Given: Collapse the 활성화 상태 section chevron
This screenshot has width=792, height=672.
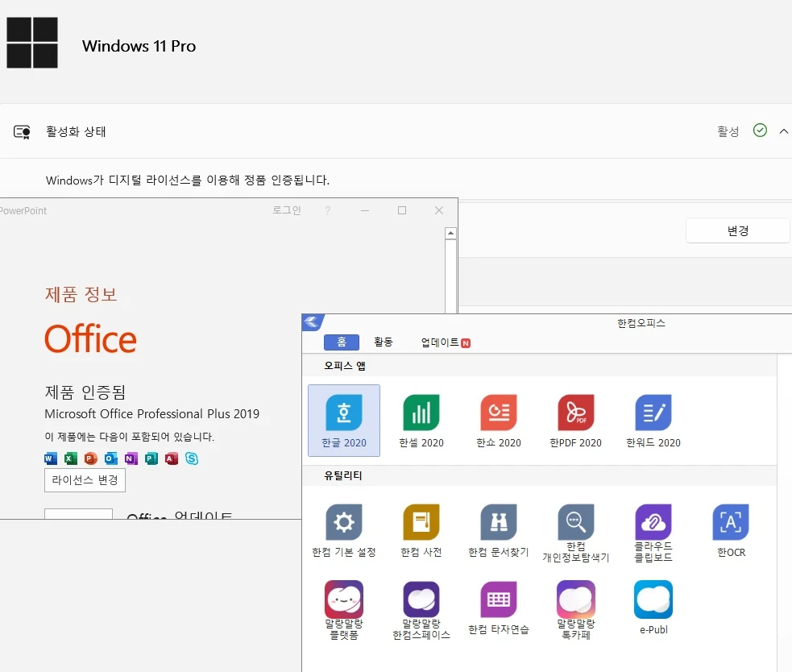Looking at the screenshot, I should [783, 131].
